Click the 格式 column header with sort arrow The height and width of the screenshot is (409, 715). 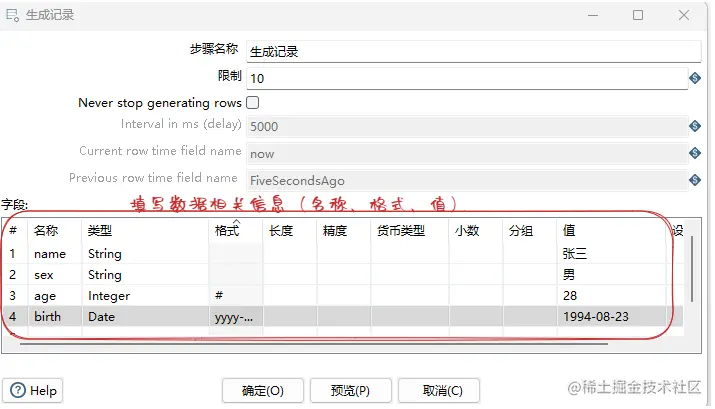pyautogui.click(x=236, y=231)
